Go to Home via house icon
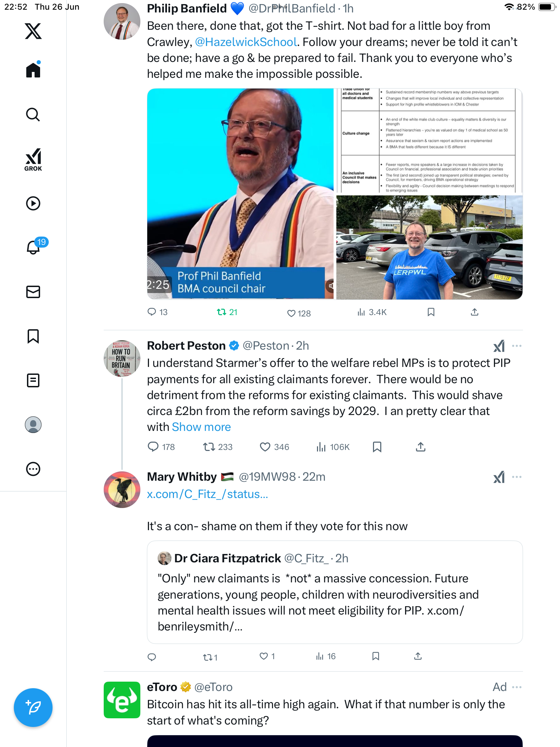 (x=33, y=70)
